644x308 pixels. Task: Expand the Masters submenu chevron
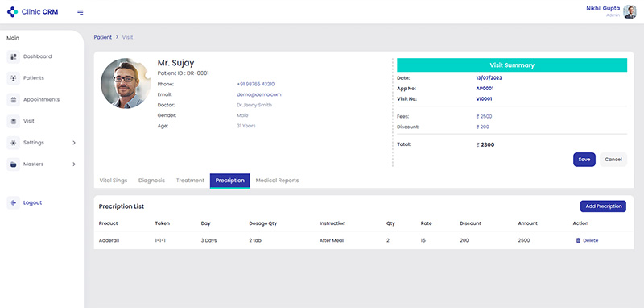74,164
